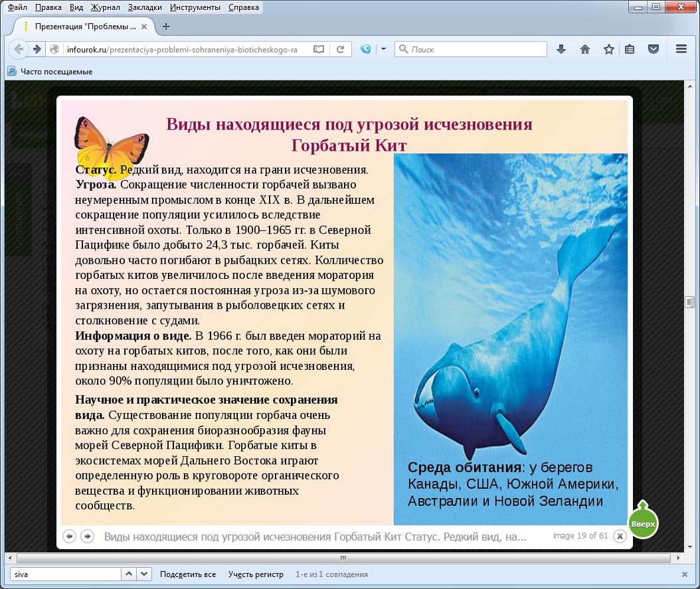Open the Firefox hamburger menu

pyautogui.click(x=681, y=49)
